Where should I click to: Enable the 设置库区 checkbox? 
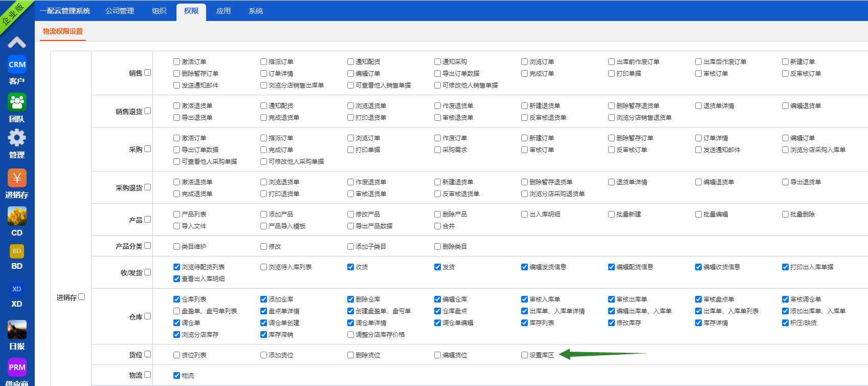point(524,355)
